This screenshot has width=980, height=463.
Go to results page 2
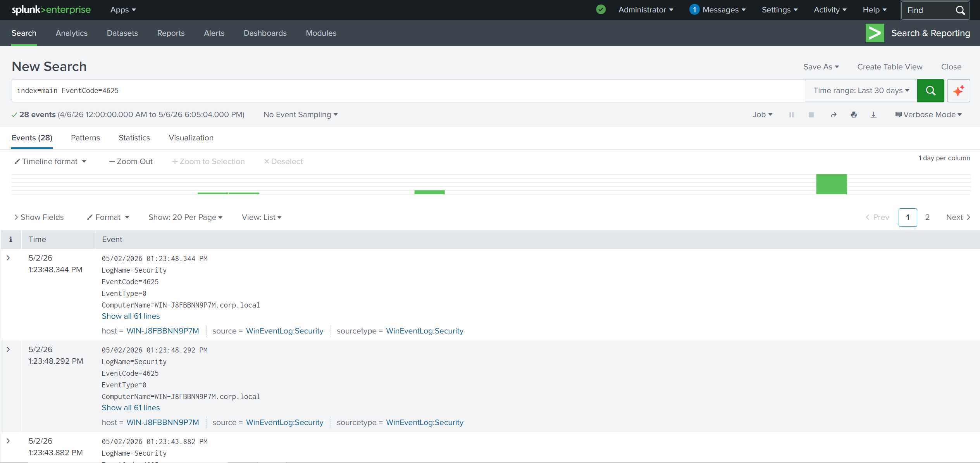click(x=927, y=218)
